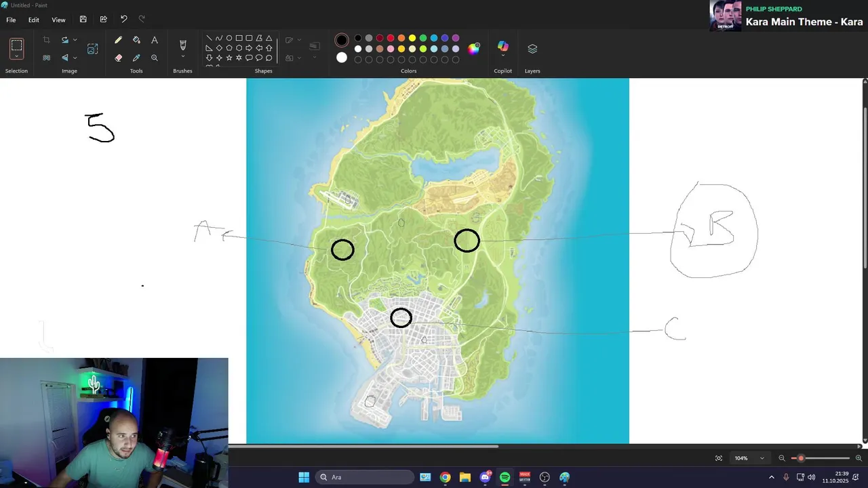Expand the Selection options chevron
The height and width of the screenshot is (488, 868).
click(17, 58)
